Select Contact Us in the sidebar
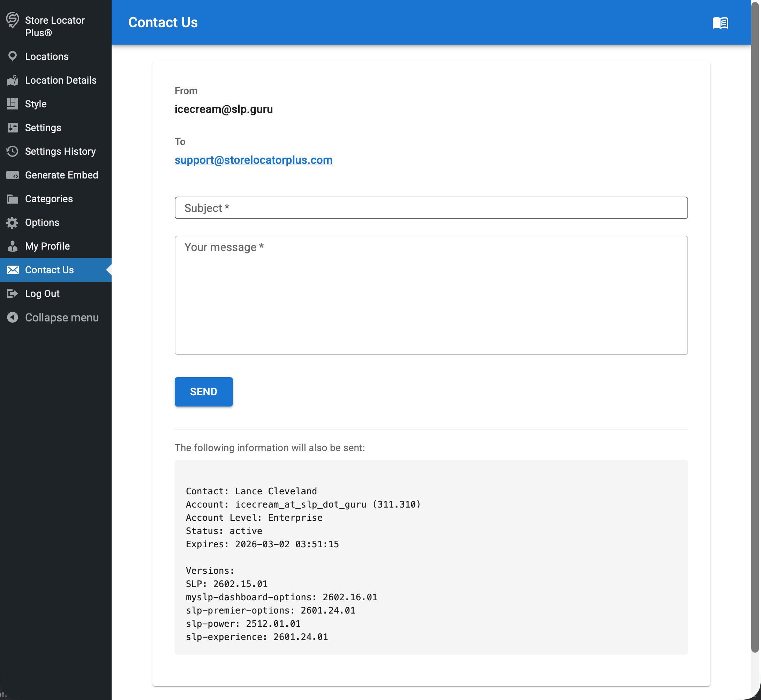Viewport: 761px width, 700px height. [49, 270]
